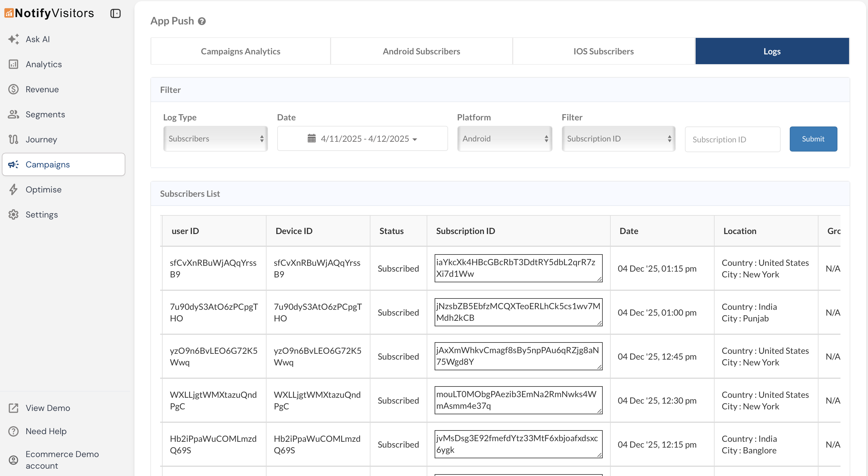
Task: Click the Ask AI sparkle icon
Action: [x=13, y=39]
